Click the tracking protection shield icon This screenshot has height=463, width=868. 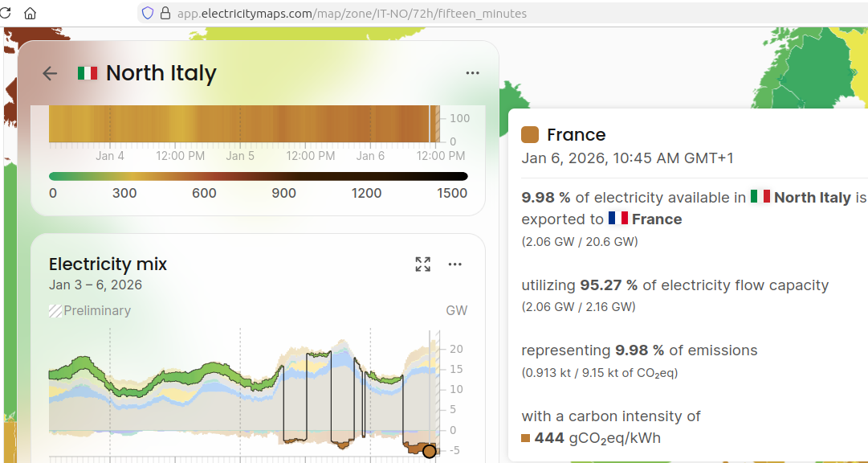tap(147, 13)
